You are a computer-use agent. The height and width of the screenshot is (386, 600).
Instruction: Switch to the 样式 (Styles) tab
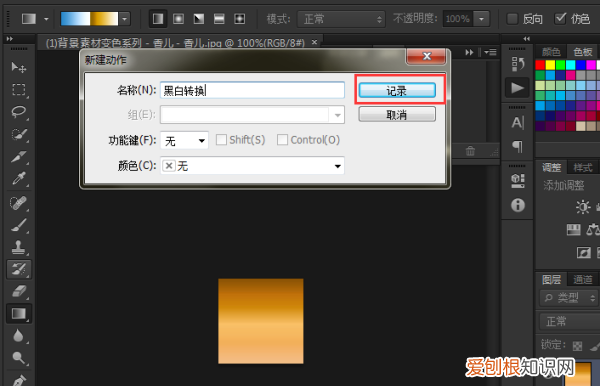click(x=583, y=167)
